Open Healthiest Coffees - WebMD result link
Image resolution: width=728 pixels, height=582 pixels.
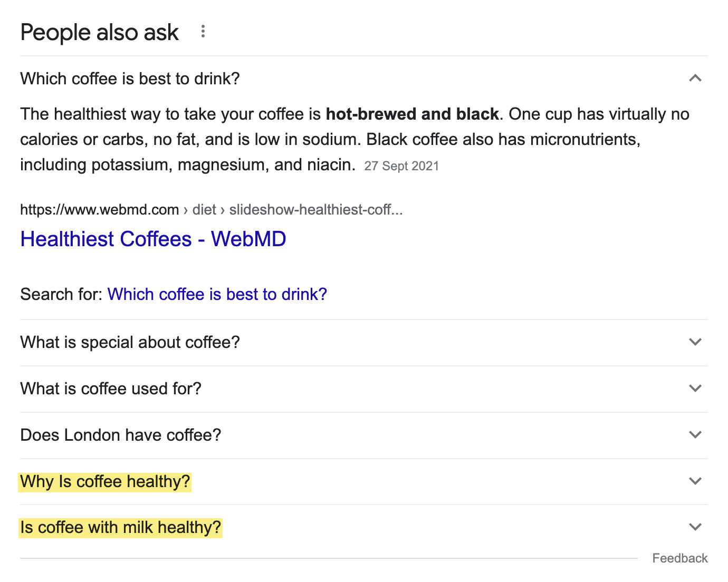pos(153,239)
